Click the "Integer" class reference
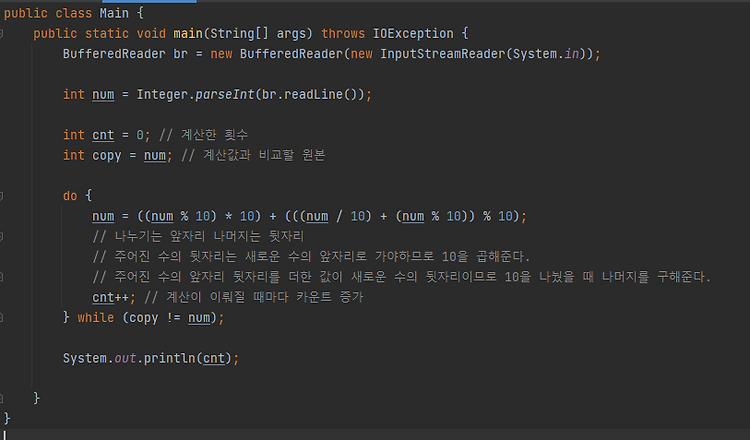Viewport: 750px width, 440px height. [x=162, y=94]
